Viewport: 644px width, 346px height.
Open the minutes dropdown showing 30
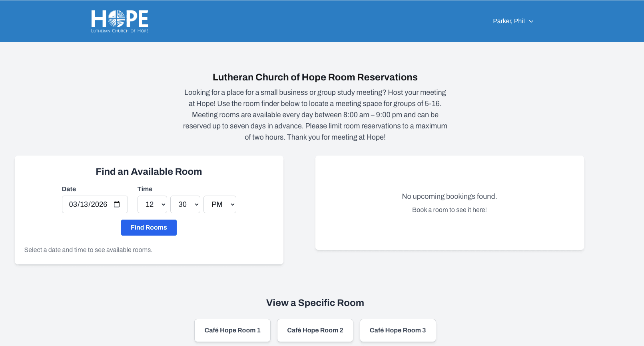point(185,204)
